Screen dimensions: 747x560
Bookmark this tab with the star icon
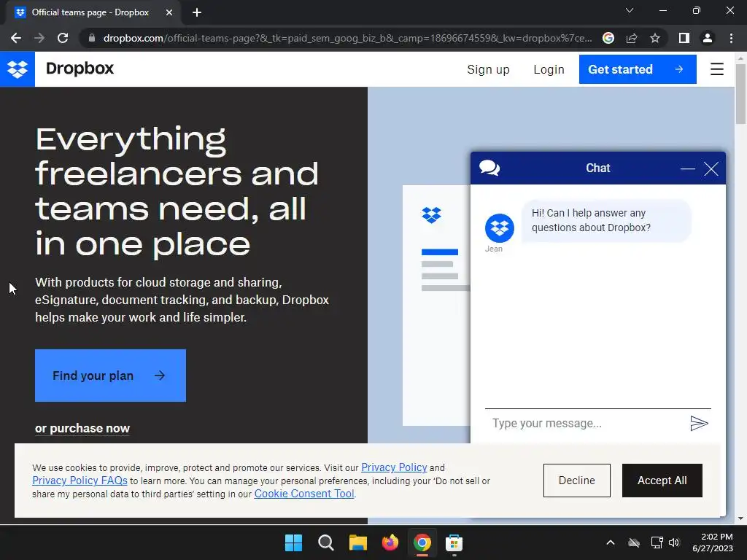click(655, 38)
